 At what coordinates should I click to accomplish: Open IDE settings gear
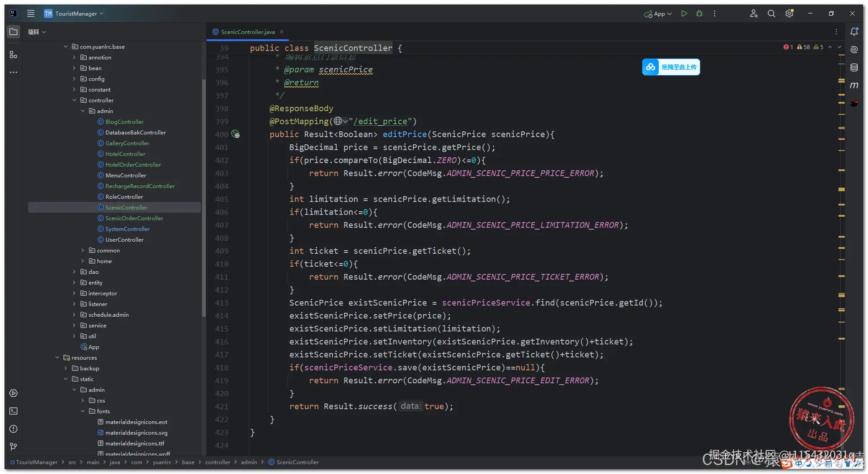(x=789, y=13)
